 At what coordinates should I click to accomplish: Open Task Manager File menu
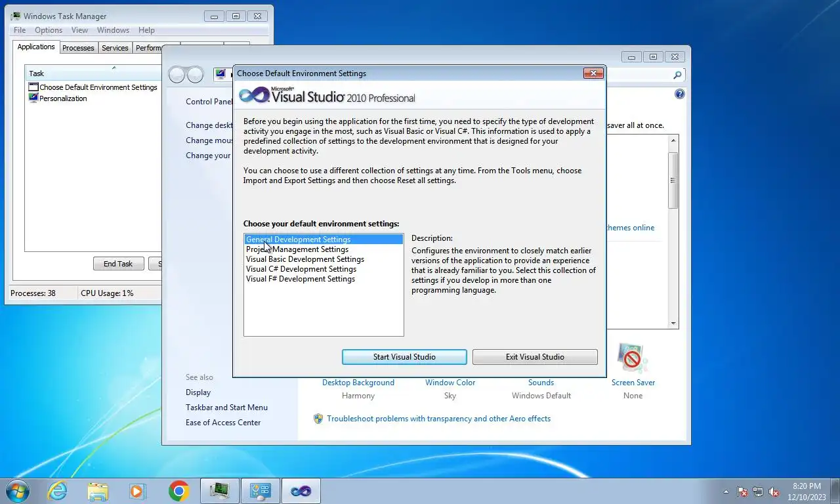tap(20, 30)
